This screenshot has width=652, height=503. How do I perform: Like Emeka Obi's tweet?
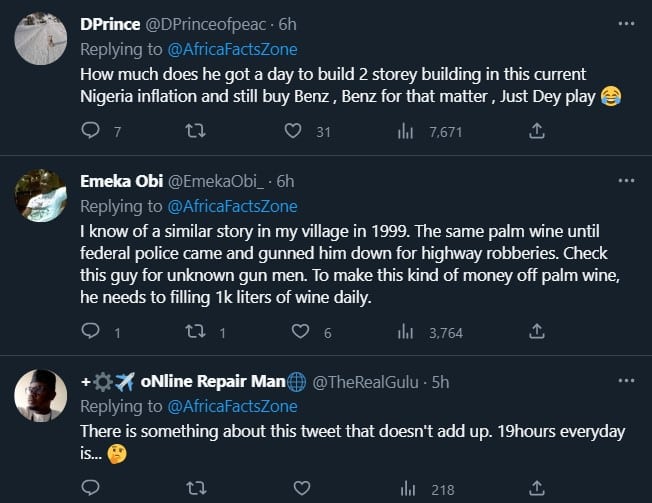pyautogui.click(x=293, y=332)
